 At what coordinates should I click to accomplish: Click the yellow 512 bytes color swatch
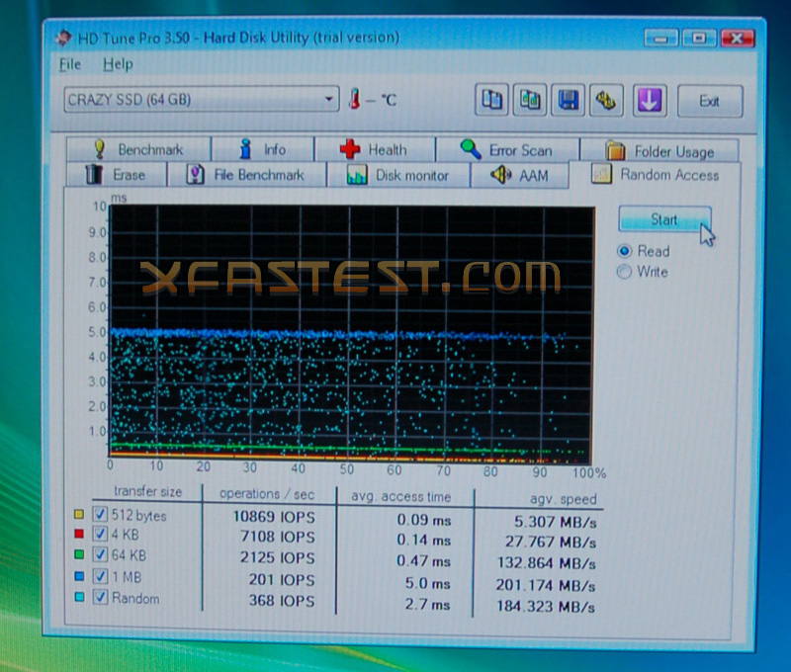(79, 514)
